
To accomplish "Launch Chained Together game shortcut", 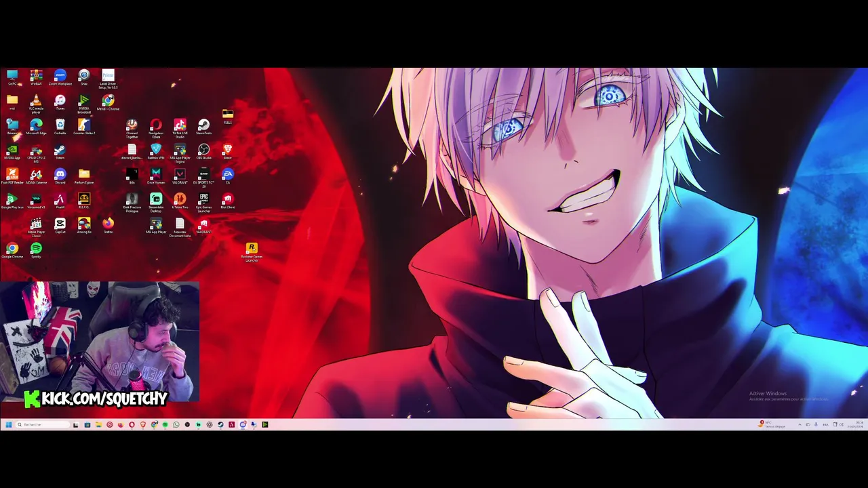I will point(132,128).
